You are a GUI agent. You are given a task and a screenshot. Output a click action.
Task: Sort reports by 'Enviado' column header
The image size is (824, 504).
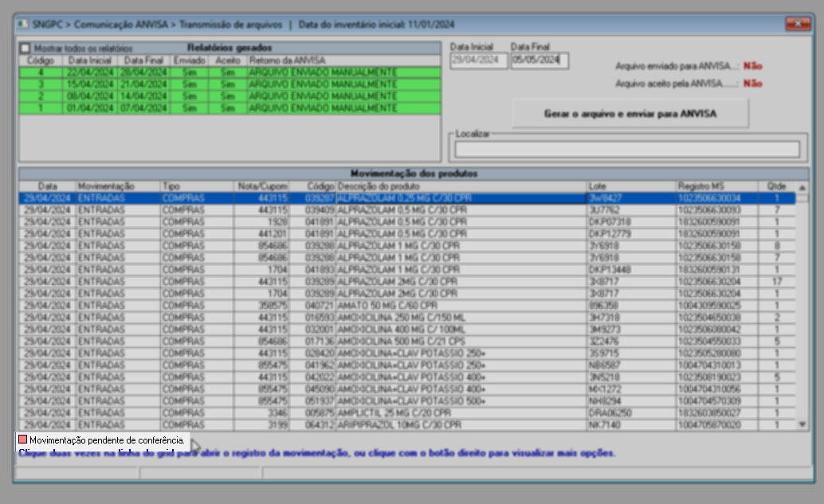[x=189, y=61]
